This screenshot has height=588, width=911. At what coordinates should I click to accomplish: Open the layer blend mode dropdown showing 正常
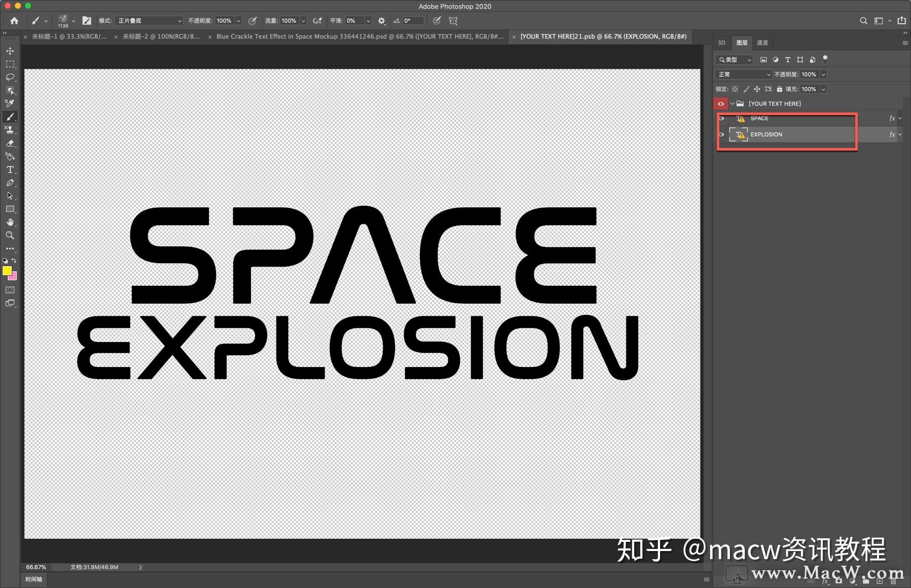point(743,74)
